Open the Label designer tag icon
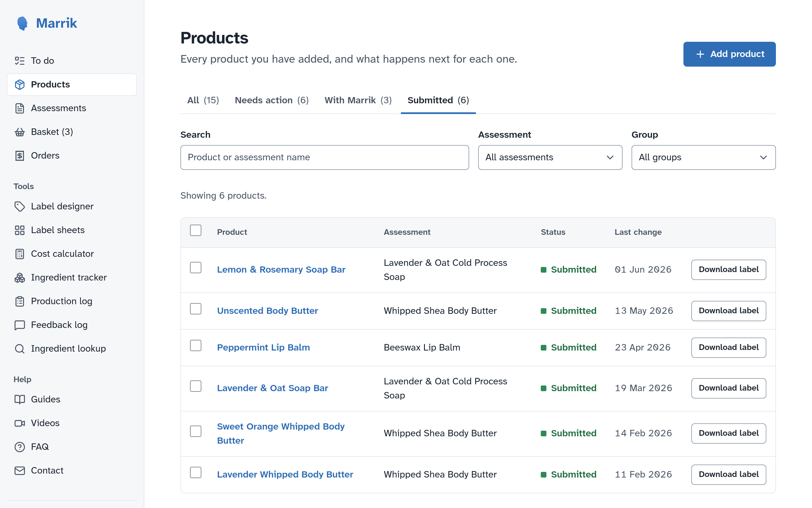Screen dimensions: 812x508 tap(20, 206)
